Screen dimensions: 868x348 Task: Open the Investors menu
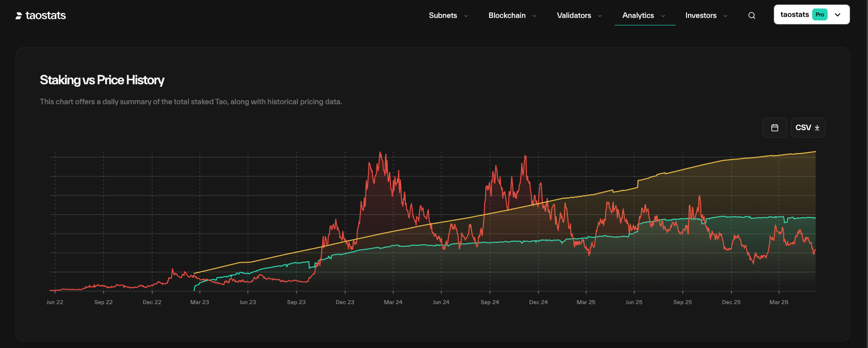(x=701, y=15)
